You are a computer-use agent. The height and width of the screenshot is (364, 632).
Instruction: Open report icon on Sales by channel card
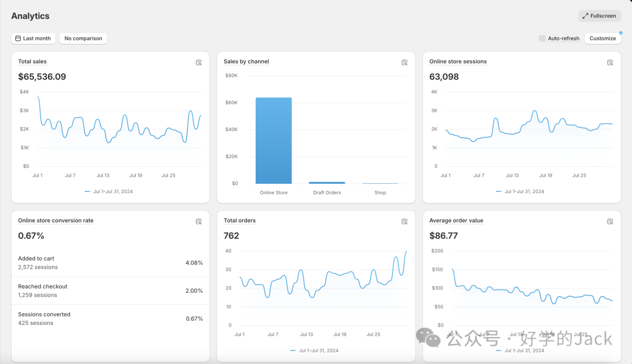(x=404, y=63)
